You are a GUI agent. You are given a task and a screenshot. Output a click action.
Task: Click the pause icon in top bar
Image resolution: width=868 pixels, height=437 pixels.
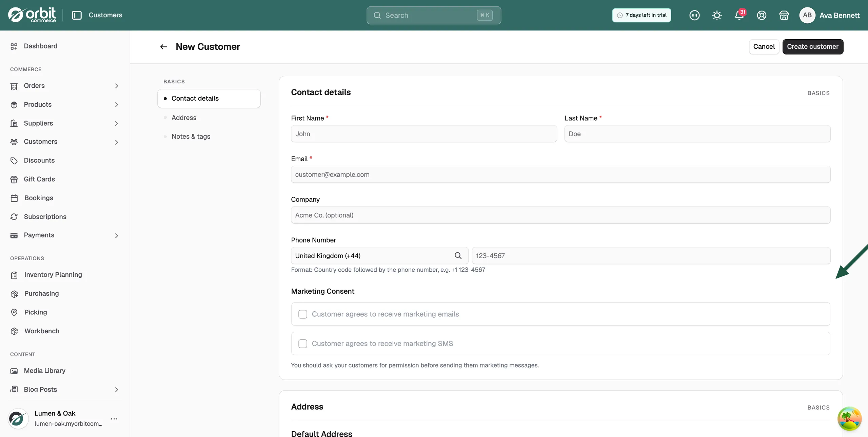(x=694, y=15)
